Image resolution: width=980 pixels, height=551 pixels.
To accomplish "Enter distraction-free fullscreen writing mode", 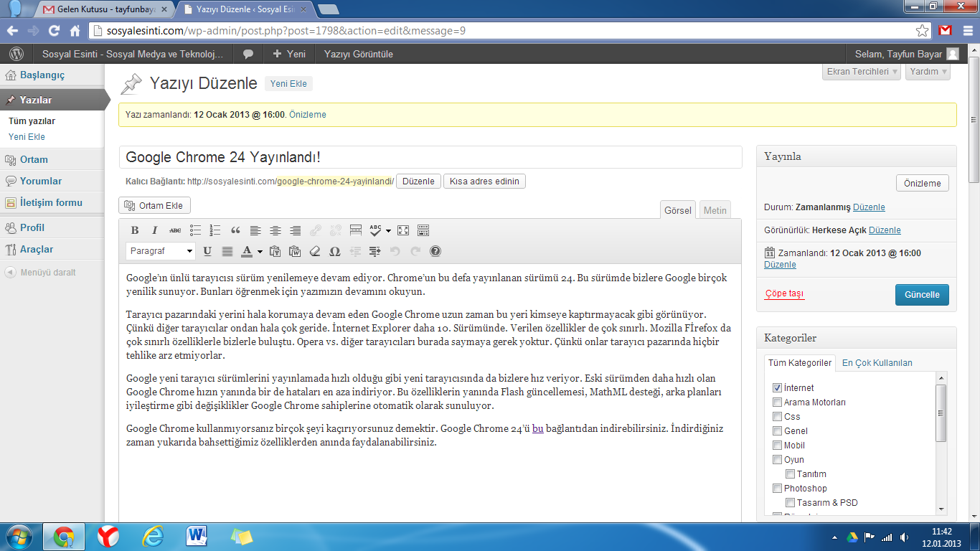I will pos(403,230).
